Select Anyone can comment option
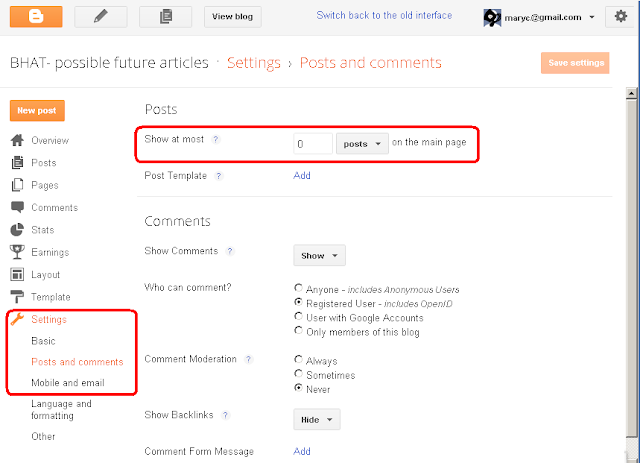The height and width of the screenshot is (463, 640). [x=298, y=288]
